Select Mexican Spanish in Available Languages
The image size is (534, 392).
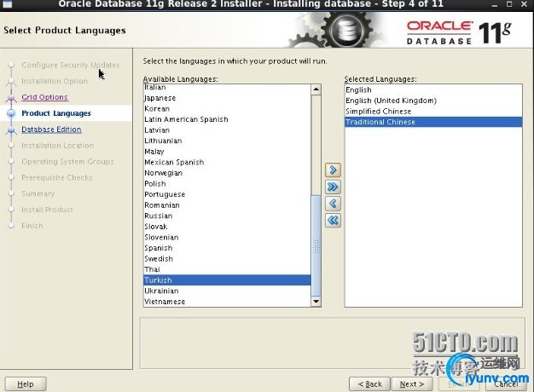tap(227, 162)
